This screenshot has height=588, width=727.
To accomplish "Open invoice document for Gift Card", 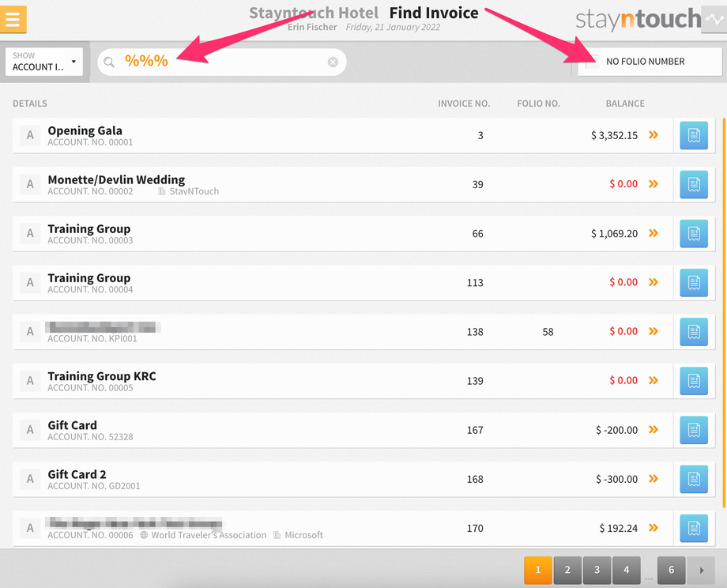I will click(694, 431).
